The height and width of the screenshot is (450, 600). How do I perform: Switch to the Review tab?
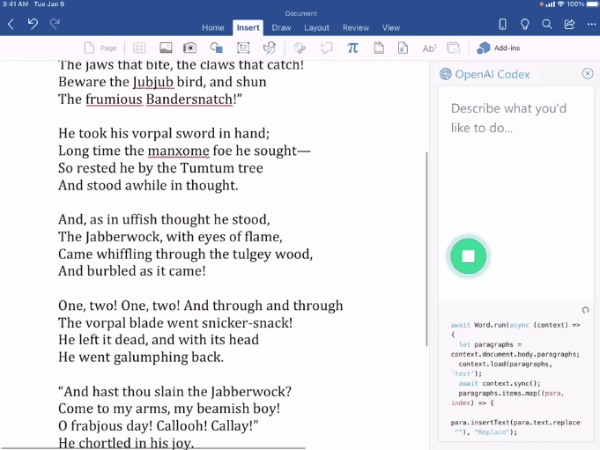356,28
